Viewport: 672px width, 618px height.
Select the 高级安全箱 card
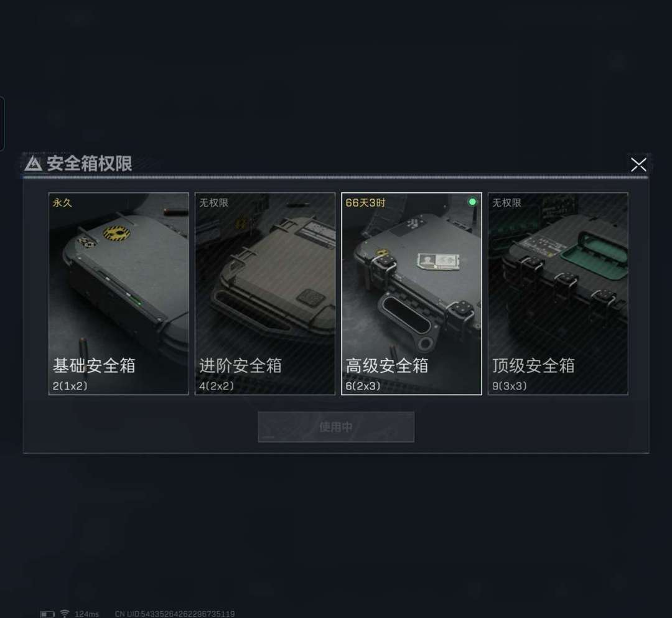[411, 294]
